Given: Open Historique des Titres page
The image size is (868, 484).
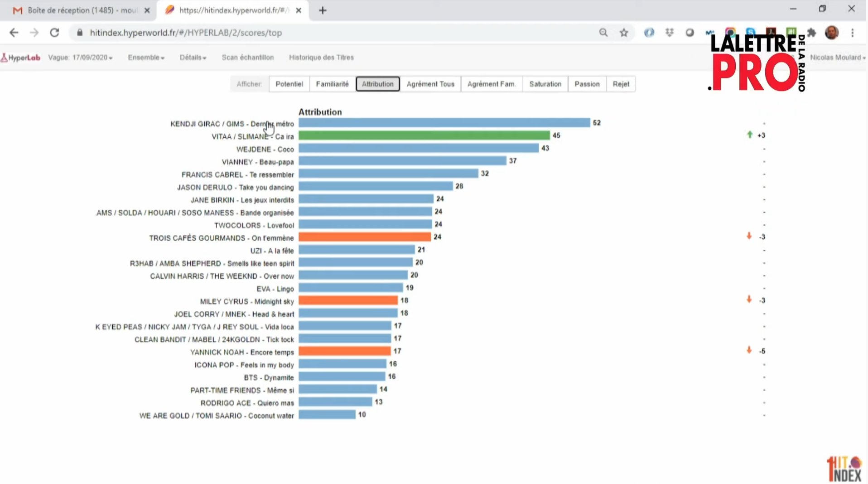Looking at the screenshot, I should (321, 58).
